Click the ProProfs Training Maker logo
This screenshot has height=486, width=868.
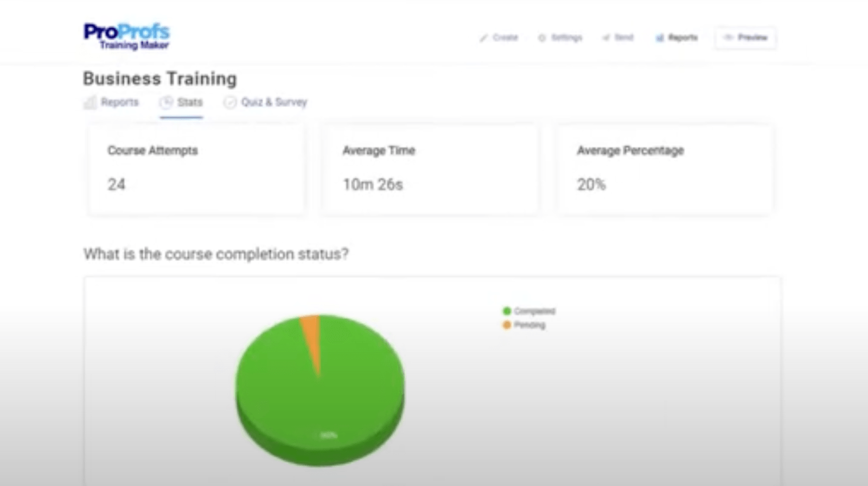click(126, 36)
